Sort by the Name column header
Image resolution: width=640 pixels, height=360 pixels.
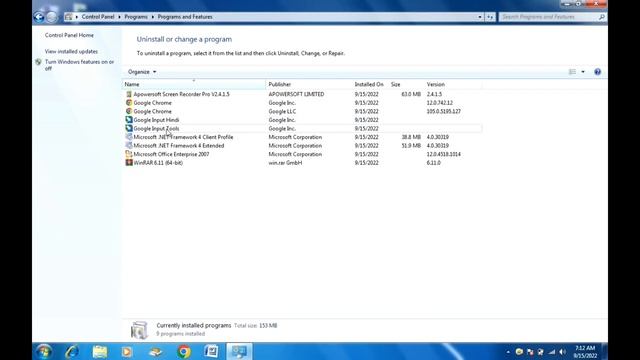(x=194, y=84)
